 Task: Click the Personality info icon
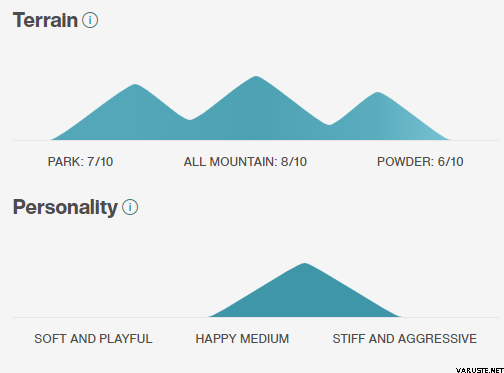click(130, 207)
